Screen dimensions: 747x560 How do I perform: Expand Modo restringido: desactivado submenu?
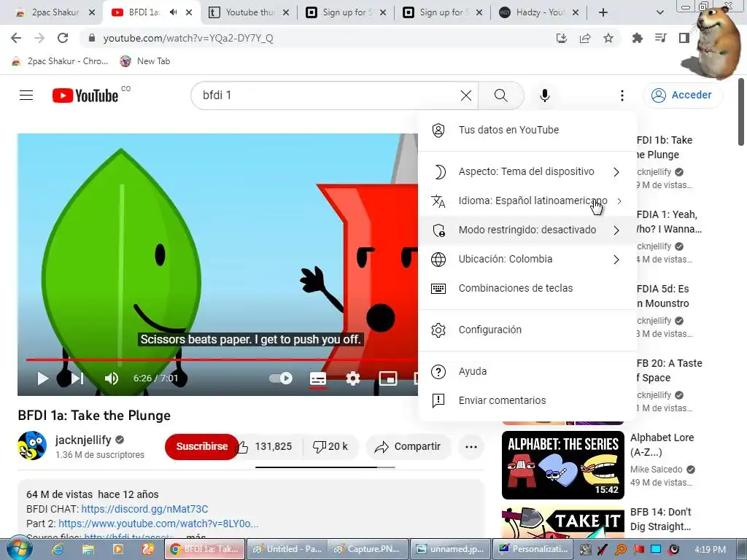coord(527,230)
